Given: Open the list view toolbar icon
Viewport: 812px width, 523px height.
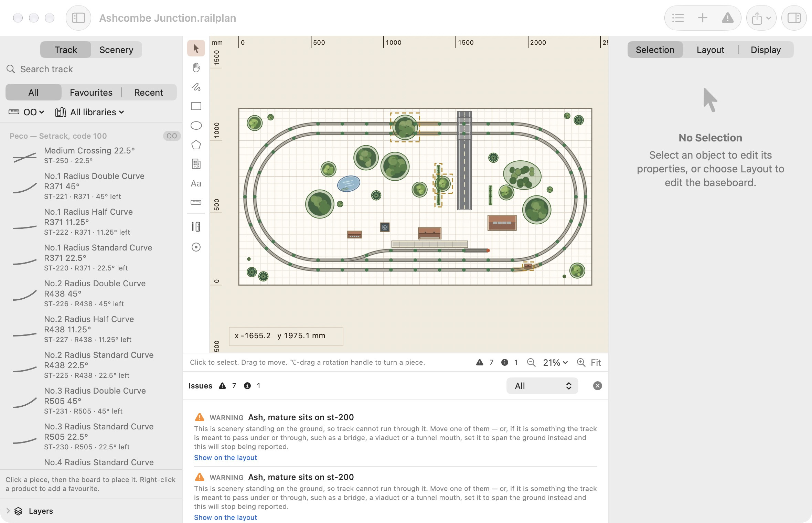Looking at the screenshot, I should click(x=678, y=18).
